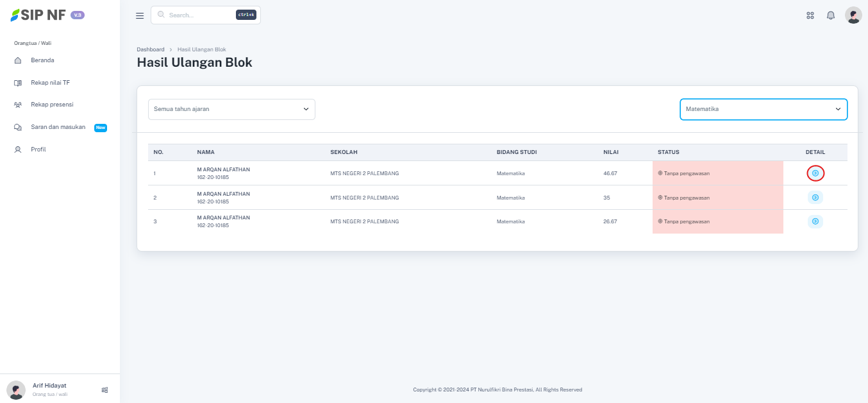Open notifications bell icon

point(831,15)
